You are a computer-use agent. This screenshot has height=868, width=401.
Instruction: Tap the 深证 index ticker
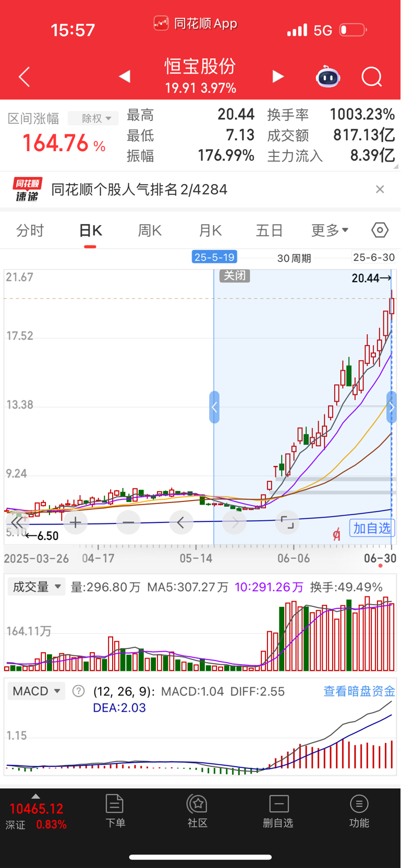[36, 816]
